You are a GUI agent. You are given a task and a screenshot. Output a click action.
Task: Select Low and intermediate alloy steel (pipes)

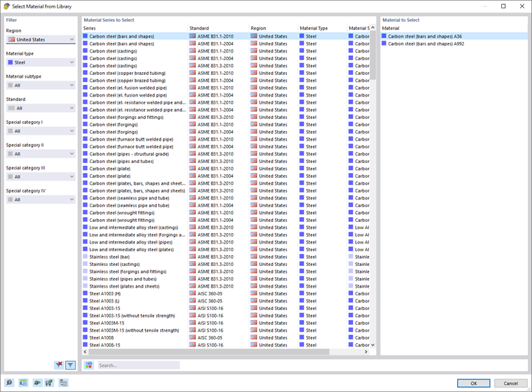tap(226, 242)
